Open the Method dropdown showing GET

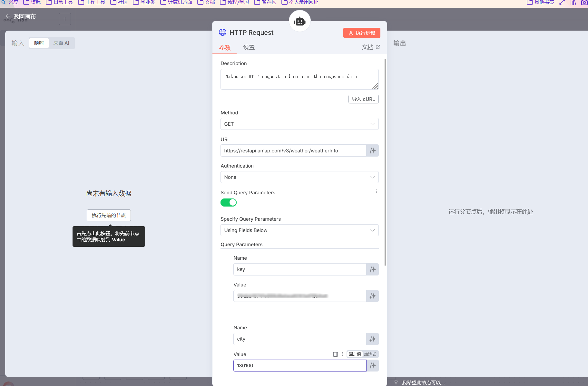pyautogui.click(x=299, y=124)
